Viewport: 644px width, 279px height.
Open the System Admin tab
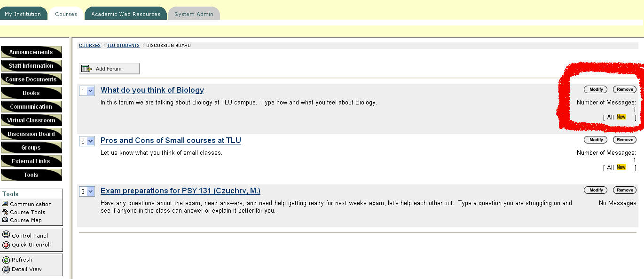click(x=194, y=14)
